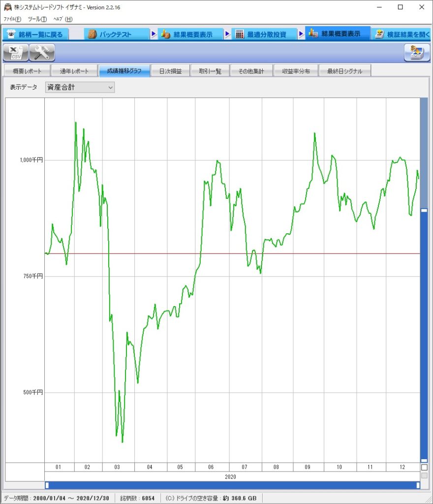Open the 概要レポート tab

(x=27, y=71)
